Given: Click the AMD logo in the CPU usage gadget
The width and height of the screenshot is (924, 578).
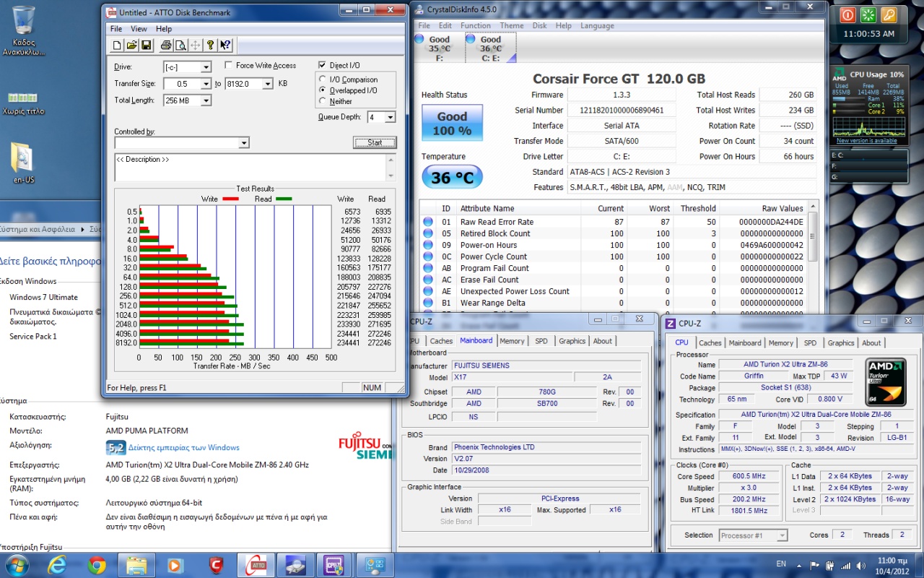Looking at the screenshot, I should click(840, 75).
